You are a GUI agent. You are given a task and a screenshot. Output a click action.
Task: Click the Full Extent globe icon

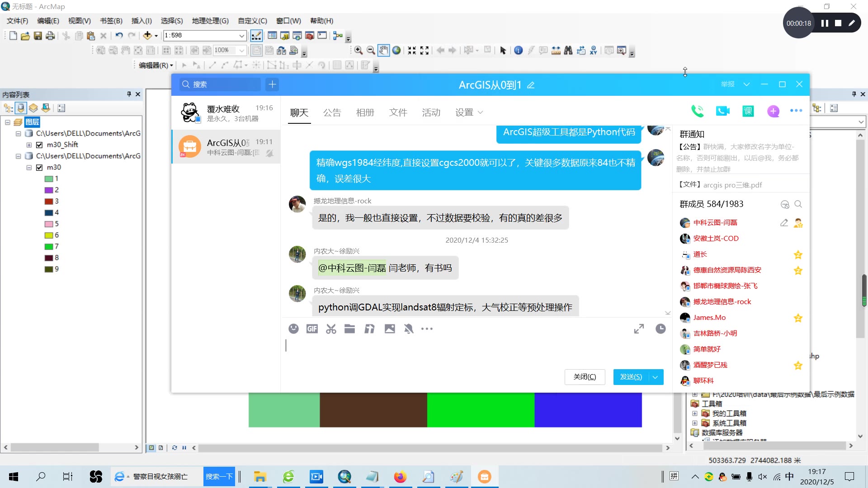pyautogui.click(x=396, y=51)
